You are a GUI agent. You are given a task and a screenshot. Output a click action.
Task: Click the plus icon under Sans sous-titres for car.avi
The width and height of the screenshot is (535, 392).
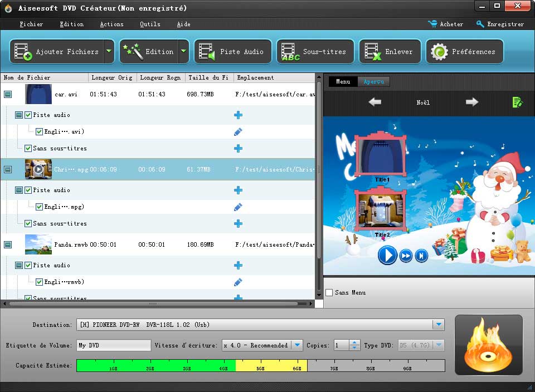[x=238, y=149]
